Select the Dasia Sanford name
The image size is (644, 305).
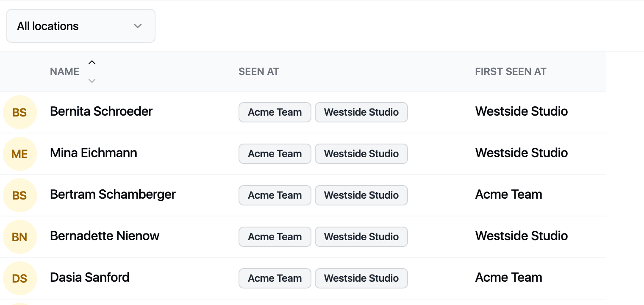point(90,277)
